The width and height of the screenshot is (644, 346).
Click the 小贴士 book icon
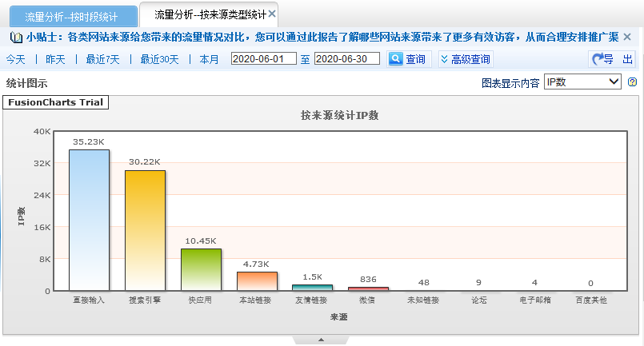[15, 37]
